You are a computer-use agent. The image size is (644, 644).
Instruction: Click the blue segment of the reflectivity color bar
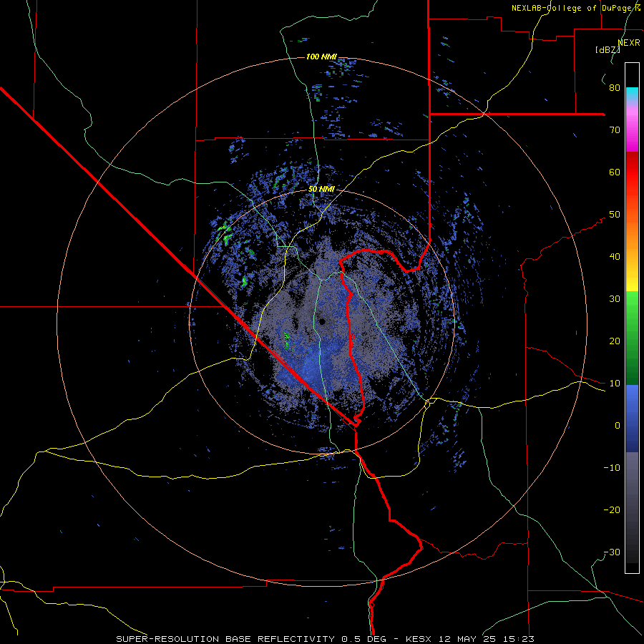coord(632,419)
